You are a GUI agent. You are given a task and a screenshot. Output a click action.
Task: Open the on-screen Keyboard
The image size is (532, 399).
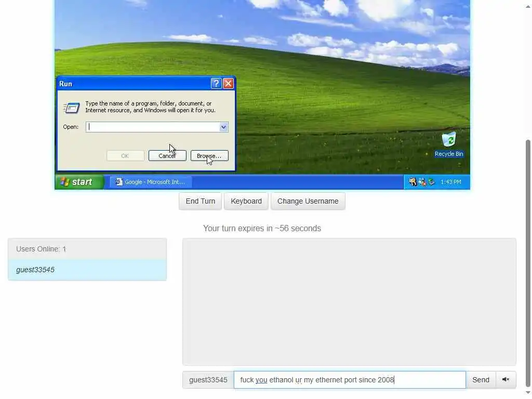[x=246, y=201]
